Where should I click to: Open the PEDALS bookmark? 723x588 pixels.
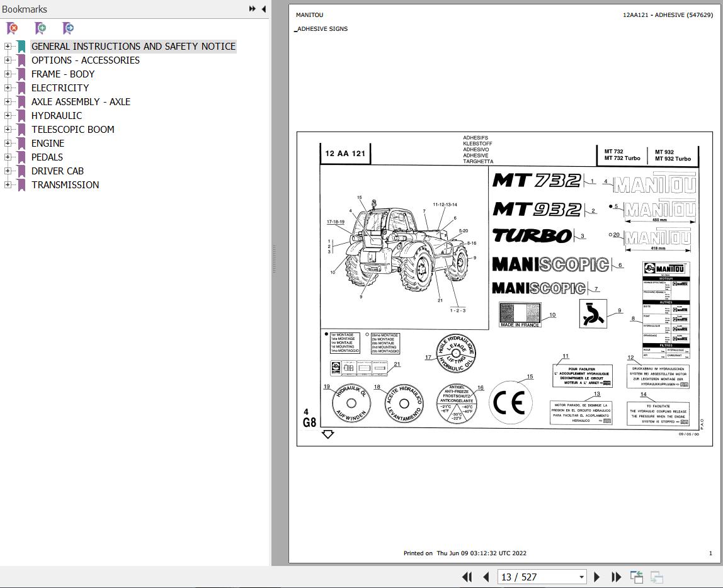pyautogui.click(x=47, y=157)
